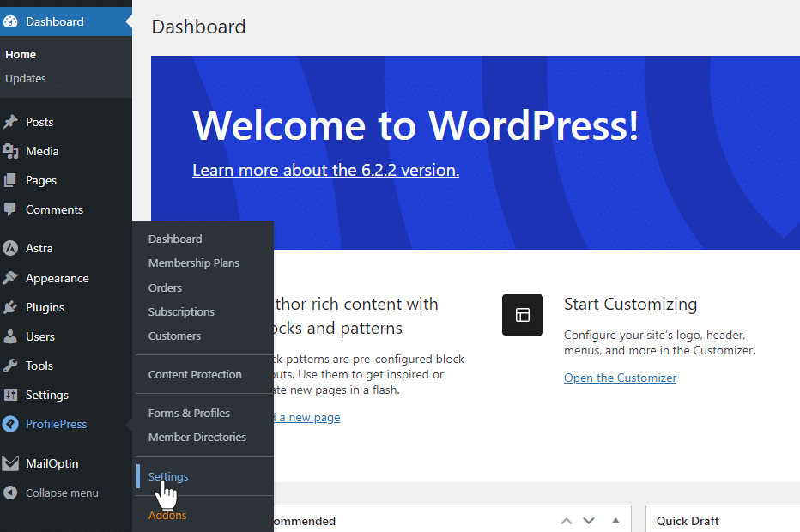Click the Settings sliders icon in sidebar
The width and height of the screenshot is (800, 532).
pos(10,395)
